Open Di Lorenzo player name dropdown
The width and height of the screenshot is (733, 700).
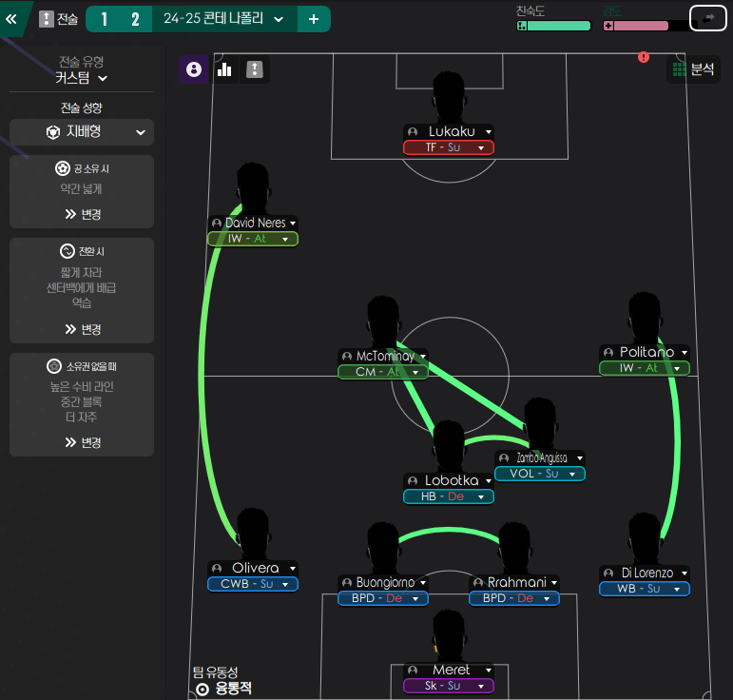coord(685,573)
